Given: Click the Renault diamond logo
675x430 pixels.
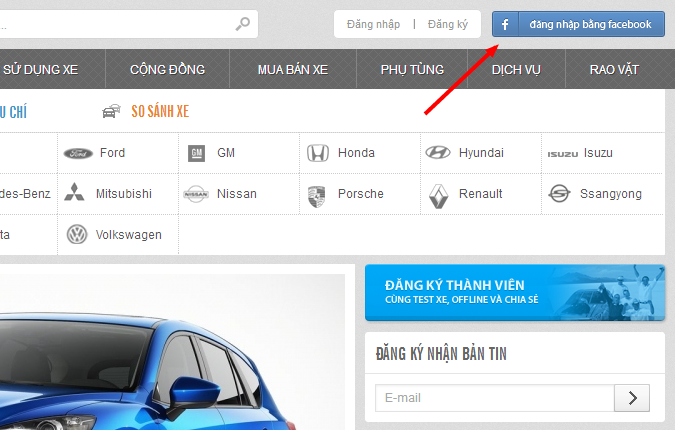Looking at the screenshot, I should pos(438,194).
